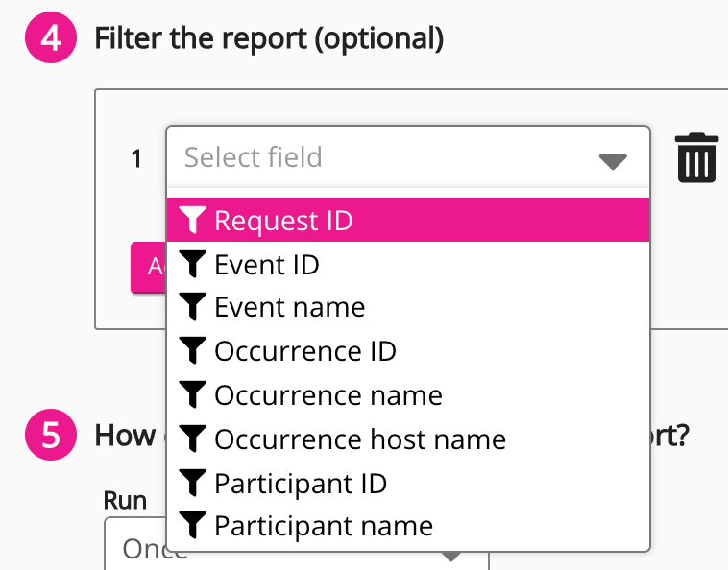Screen dimensions: 728x570
Task: Click the pink step 4 number badge
Action: point(49,39)
